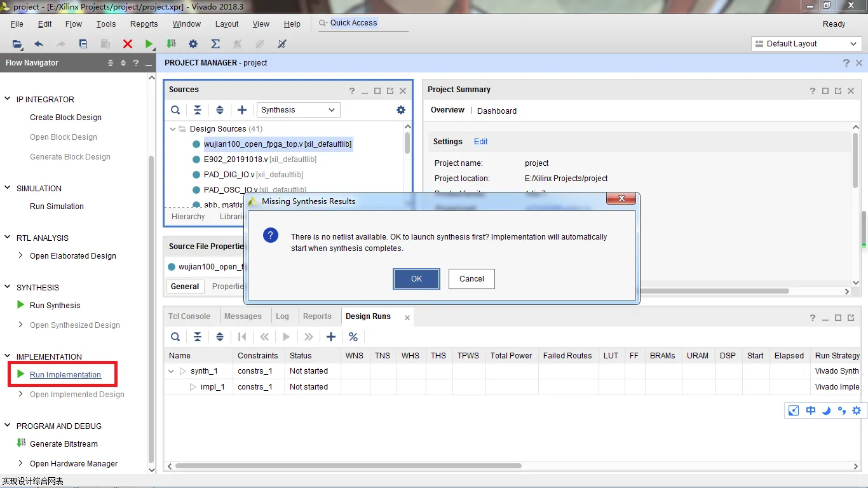This screenshot has height=488, width=868.
Task: Search within the Sources panel
Action: [175, 110]
